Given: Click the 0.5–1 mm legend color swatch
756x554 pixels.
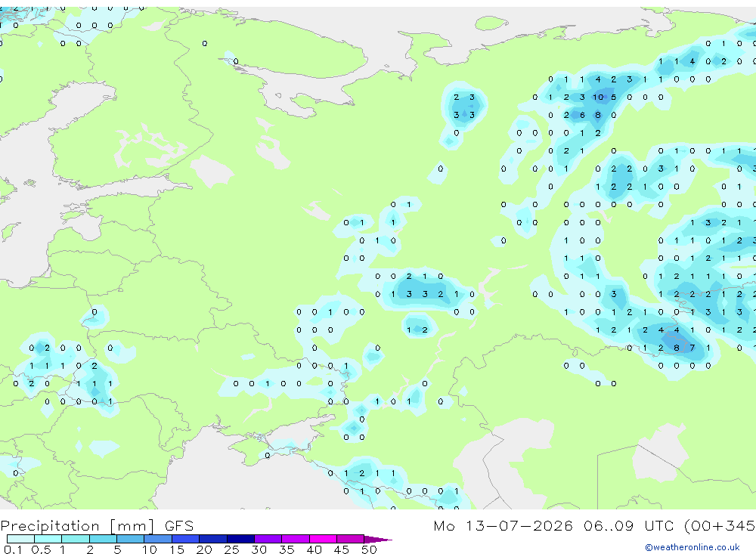Looking at the screenshot, I should pos(48,539).
